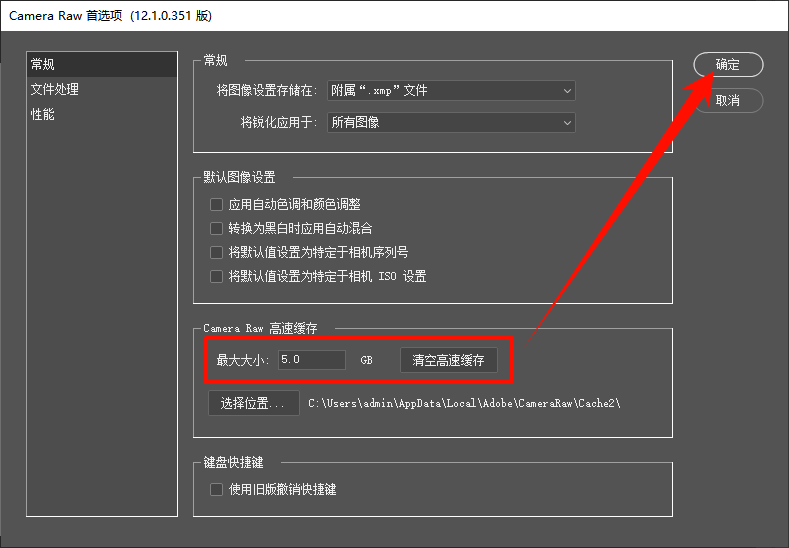The image size is (789, 548).
Task: Switch to the 性能 section
Action: (102, 114)
